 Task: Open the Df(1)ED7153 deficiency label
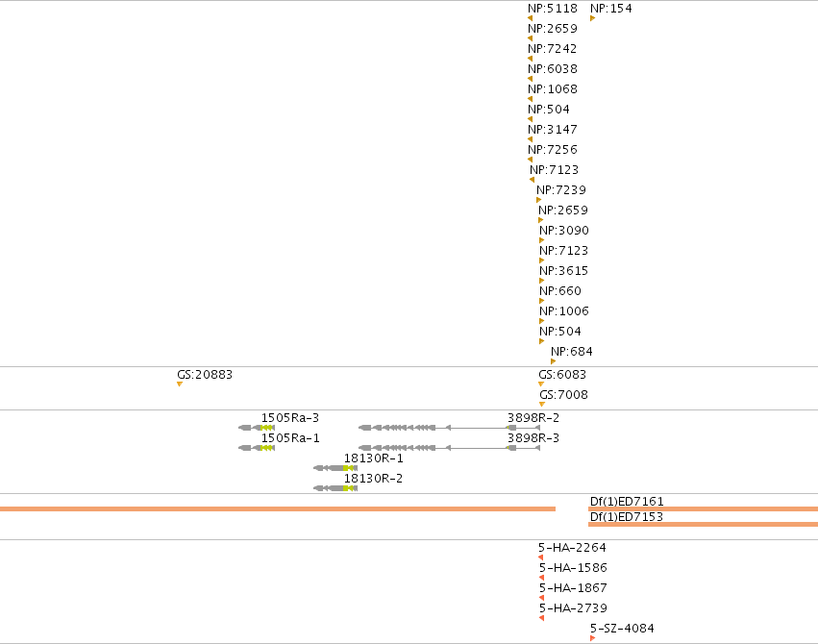pyautogui.click(x=627, y=517)
